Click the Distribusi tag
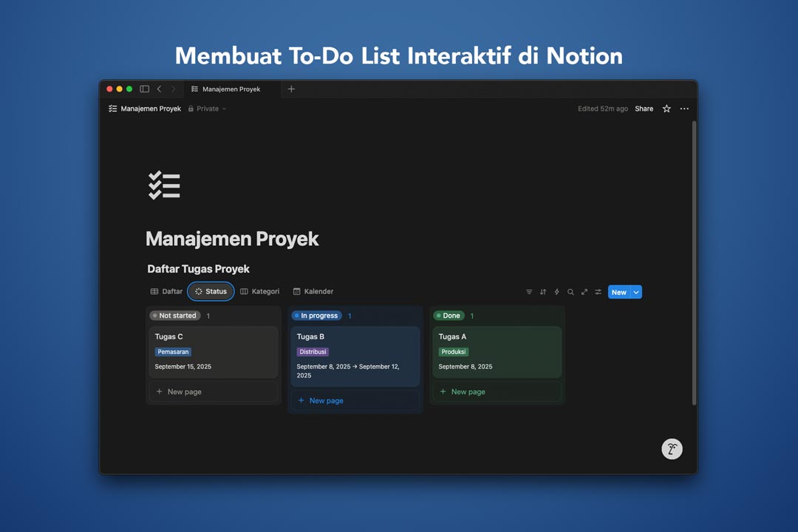The width and height of the screenshot is (798, 532). (x=313, y=352)
